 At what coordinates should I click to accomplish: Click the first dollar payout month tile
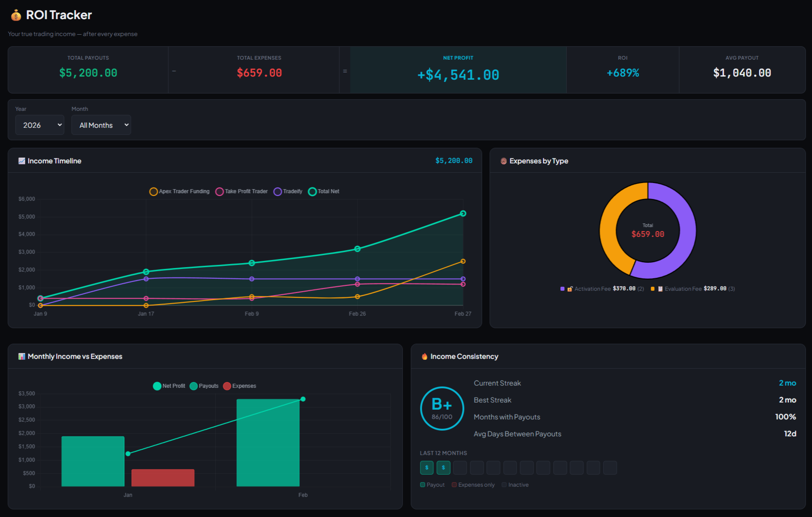(x=426, y=468)
